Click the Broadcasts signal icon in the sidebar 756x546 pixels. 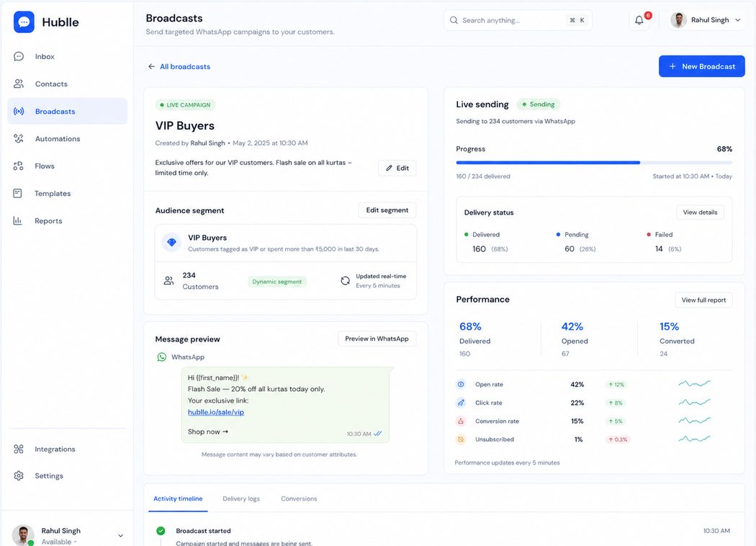pyautogui.click(x=18, y=112)
